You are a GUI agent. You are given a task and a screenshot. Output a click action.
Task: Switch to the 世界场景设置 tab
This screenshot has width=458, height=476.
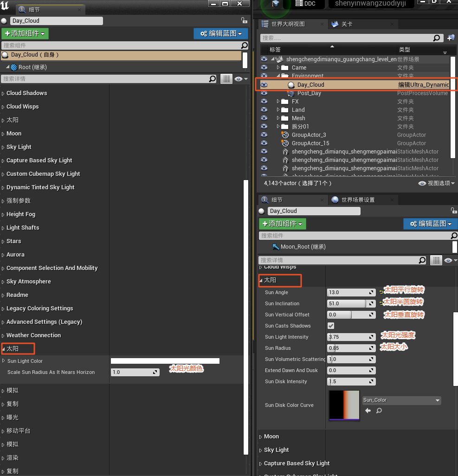[x=357, y=200]
